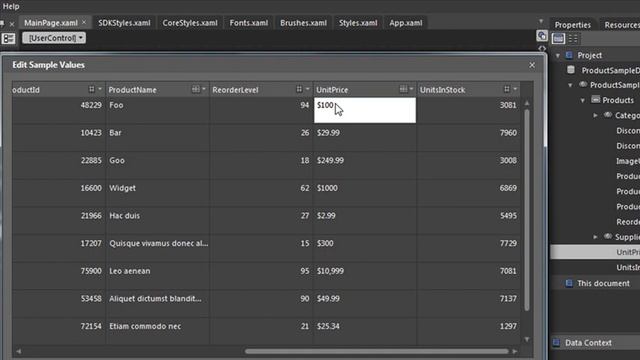The width and height of the screenshot is (640, 360).
Task: Select the Foo product name cell
Action: pos(158,110)
